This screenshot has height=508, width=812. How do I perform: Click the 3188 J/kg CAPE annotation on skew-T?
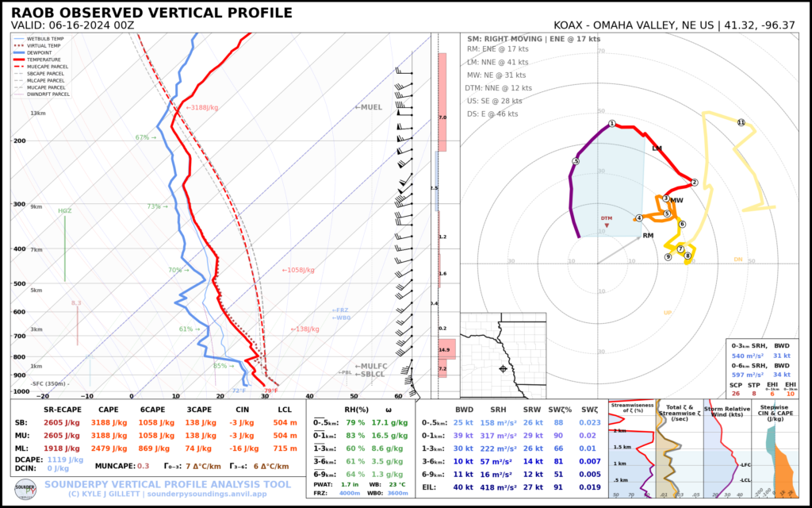coord(205,107)
